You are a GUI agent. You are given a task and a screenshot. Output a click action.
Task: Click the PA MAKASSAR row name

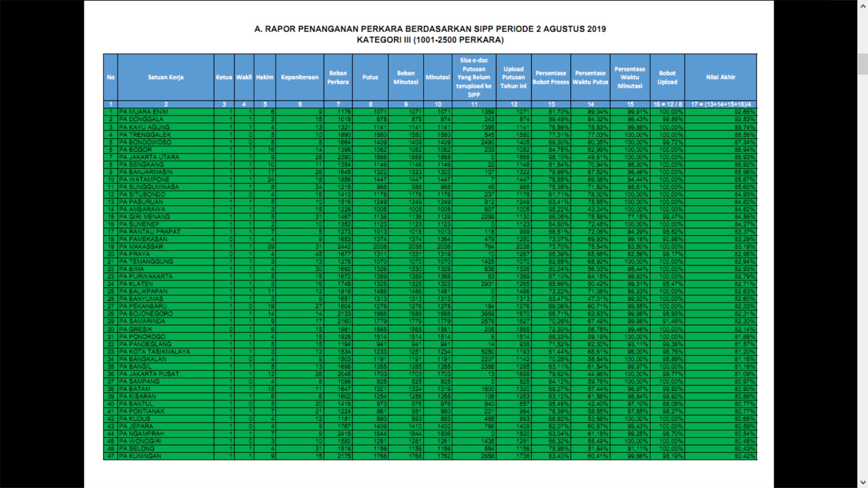(x=141, y=247)
